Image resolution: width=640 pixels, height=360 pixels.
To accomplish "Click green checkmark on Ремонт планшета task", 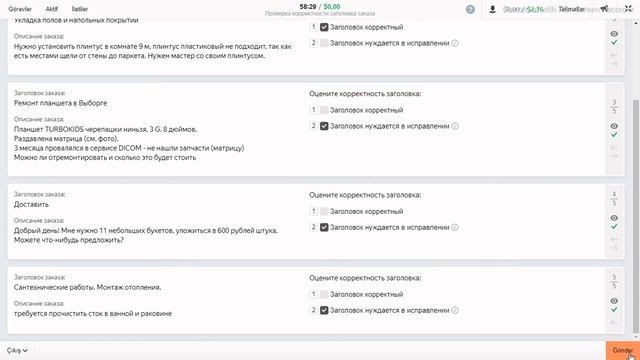I will pos(614,135).
